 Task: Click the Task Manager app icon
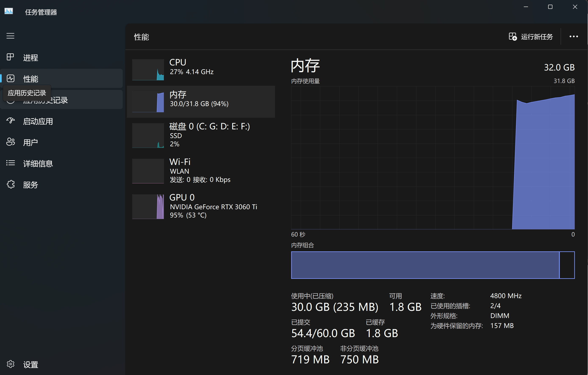click(9, 11)
